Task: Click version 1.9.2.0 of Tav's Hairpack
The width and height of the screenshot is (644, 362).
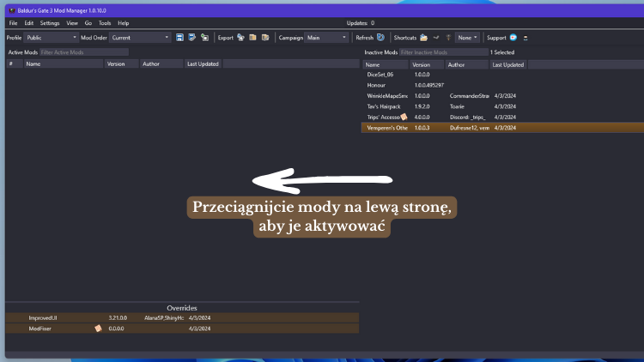Action: point(422,106)
